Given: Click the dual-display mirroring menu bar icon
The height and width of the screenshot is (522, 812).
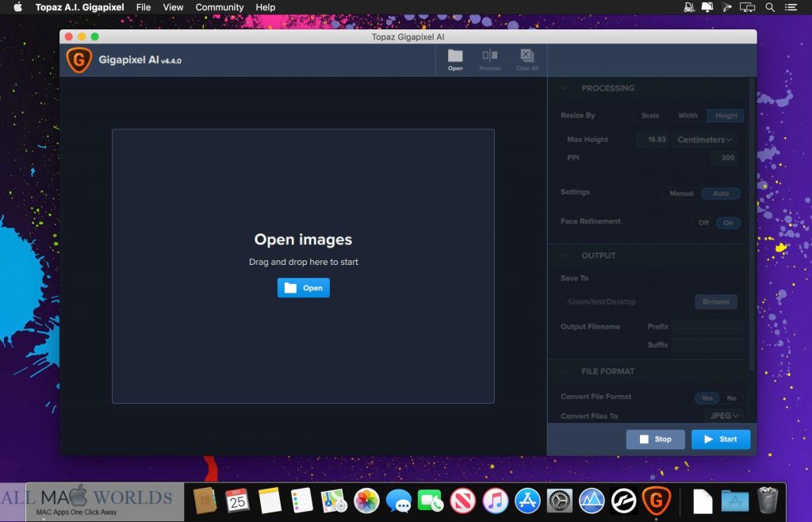Looking at the screenshot, I should coord(747,7).
